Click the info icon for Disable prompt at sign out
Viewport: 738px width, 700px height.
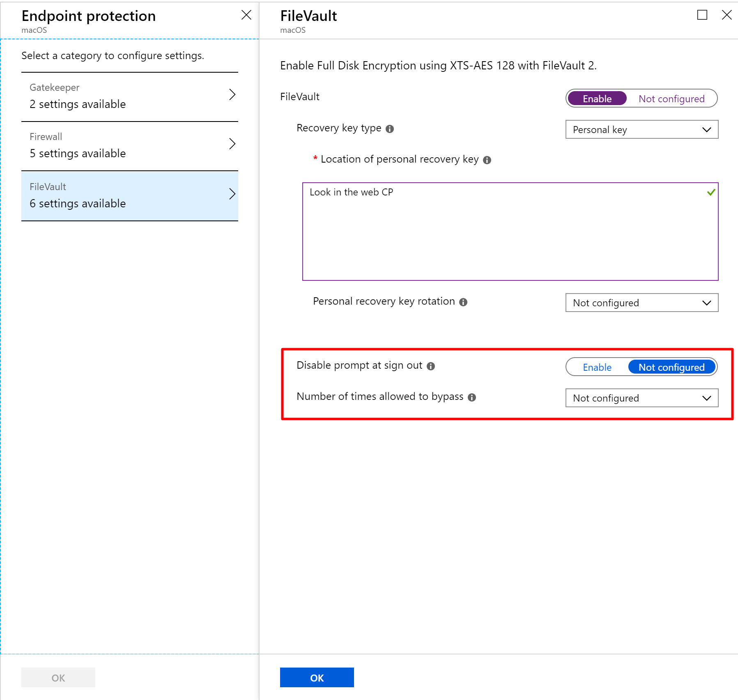click(431, 366)
